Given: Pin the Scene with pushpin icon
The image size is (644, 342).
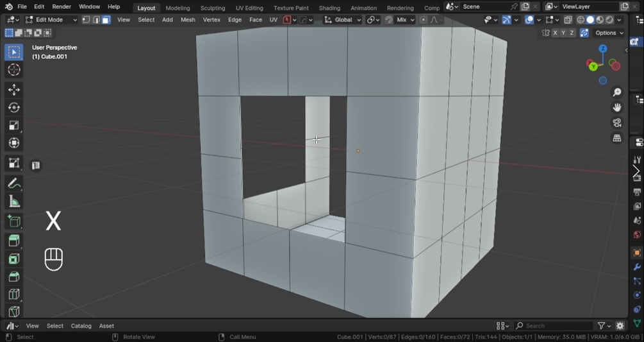Looking at the screenshot, I should click(x=514, y=6).
